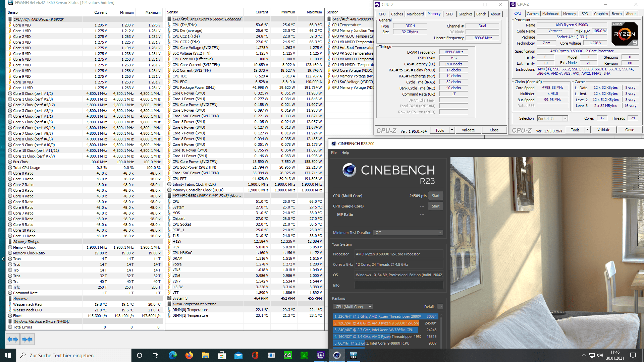Screen dimensions: 644x362
Task: Click the Cortana circle icon on taskbar
Action: tap(140, 355)
